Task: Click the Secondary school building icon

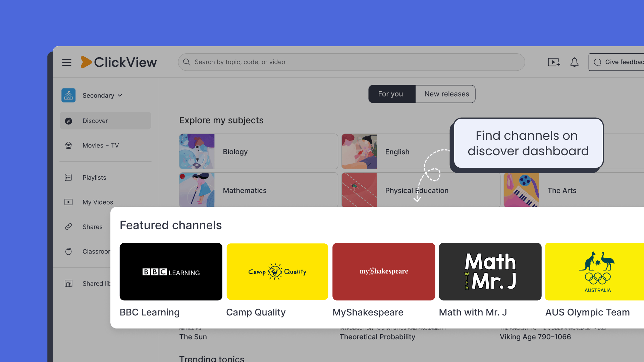Action: [68, 96]
